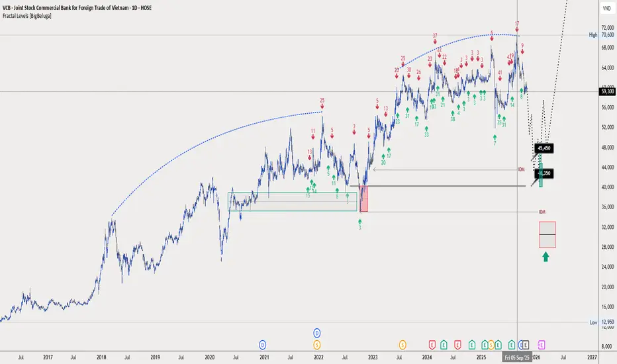Open the magenta E future earnings marker
This screenshot has height=364, width=617.
point(541,345)
